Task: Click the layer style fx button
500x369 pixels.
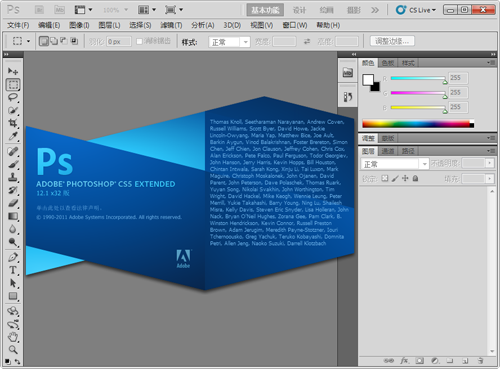Action: 404,361
